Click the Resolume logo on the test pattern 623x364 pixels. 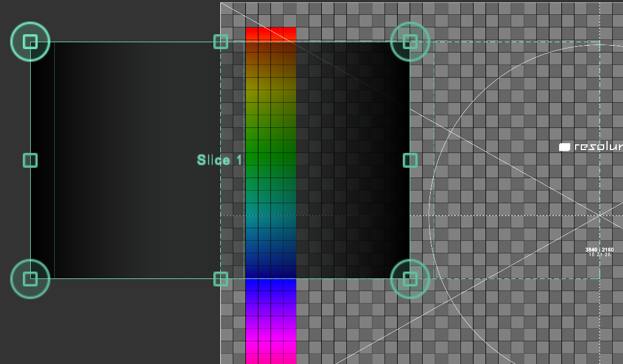point(590,147)
